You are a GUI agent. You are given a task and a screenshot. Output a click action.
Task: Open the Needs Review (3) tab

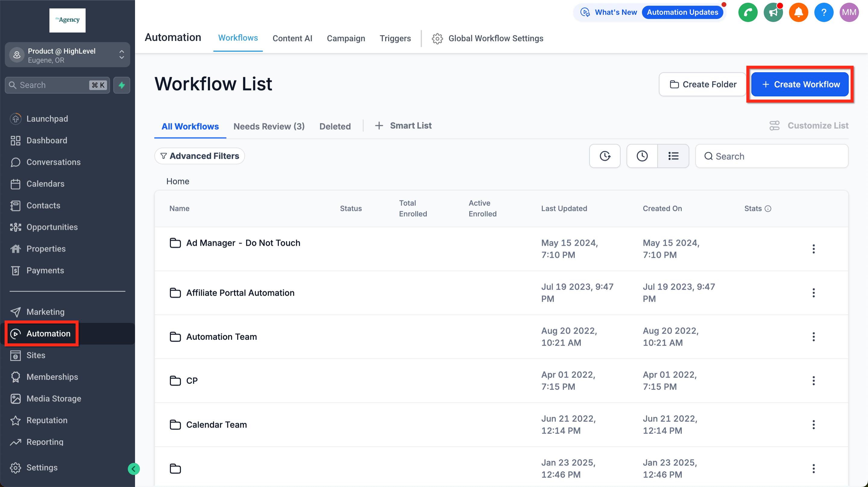pos(269,126)
